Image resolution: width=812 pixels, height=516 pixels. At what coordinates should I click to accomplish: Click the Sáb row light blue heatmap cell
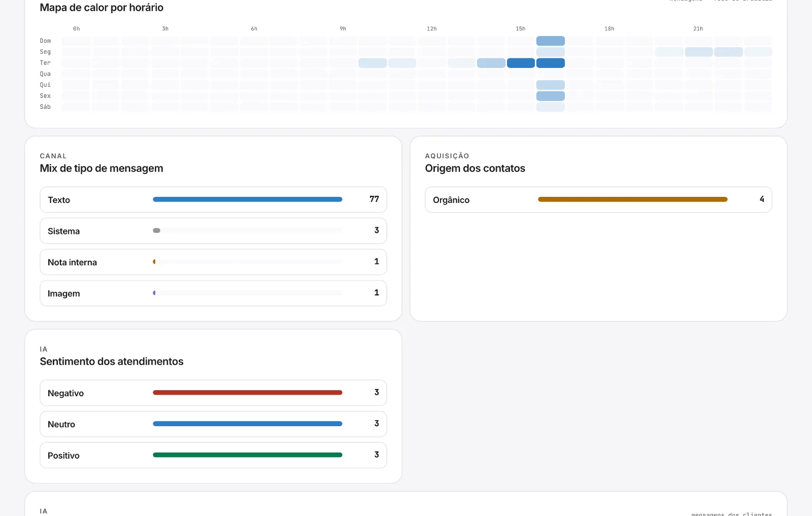click(551, 107)
